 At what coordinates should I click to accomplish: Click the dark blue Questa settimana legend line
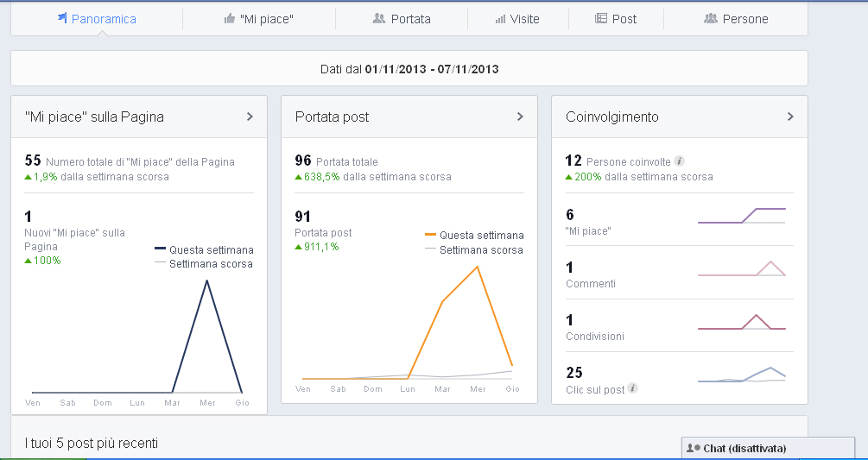pos(160,249)
